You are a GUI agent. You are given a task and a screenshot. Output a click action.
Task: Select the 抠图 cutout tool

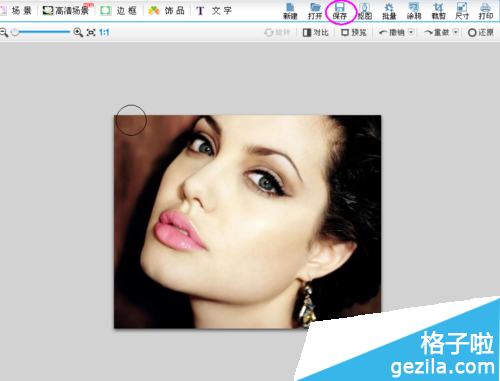pos(365,11)
